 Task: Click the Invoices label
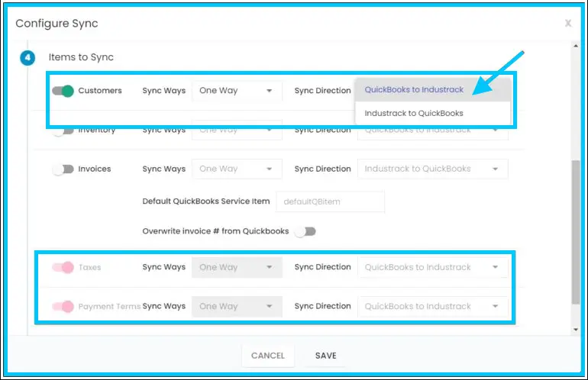pos(95,169)
